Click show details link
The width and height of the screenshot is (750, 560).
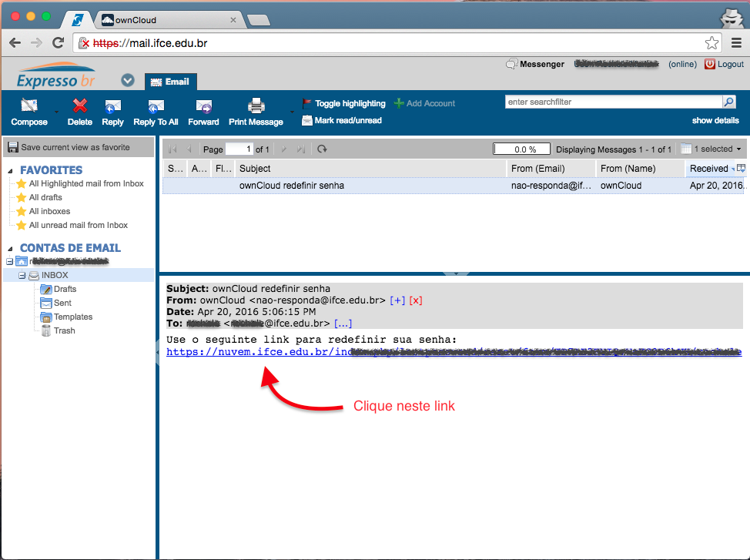pyautogui.click(x=715, y=121)
